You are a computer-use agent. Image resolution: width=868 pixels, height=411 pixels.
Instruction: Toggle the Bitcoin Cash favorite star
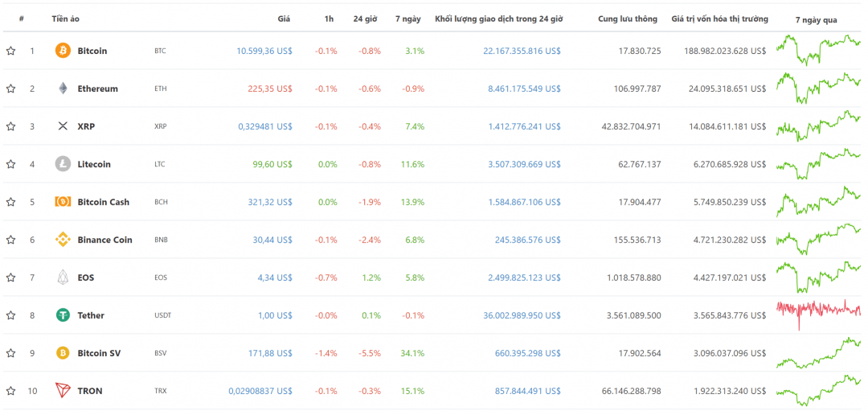coord(10,202)
